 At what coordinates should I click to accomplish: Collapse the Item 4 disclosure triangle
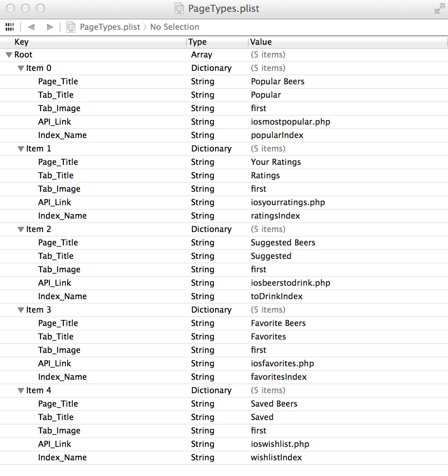point(21,391)
